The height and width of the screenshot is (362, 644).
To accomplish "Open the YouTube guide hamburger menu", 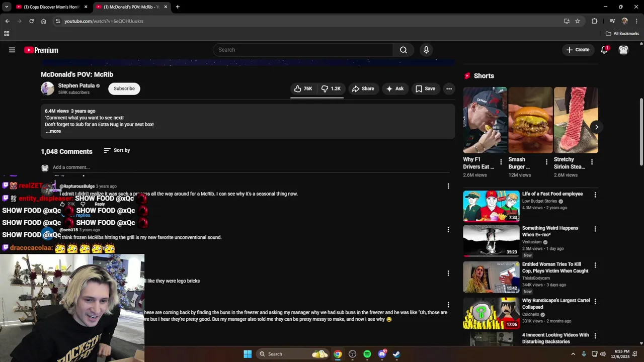I will [x=12, y=50].
